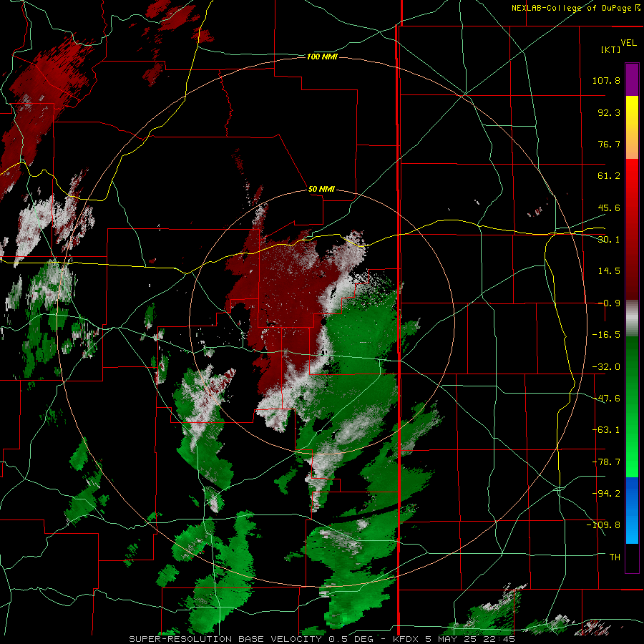Image resolution: width=644 pixels, height=644 pixels.
Task: Click the bottom product caption with KFDX timestamp
Action: click(322, 639)
